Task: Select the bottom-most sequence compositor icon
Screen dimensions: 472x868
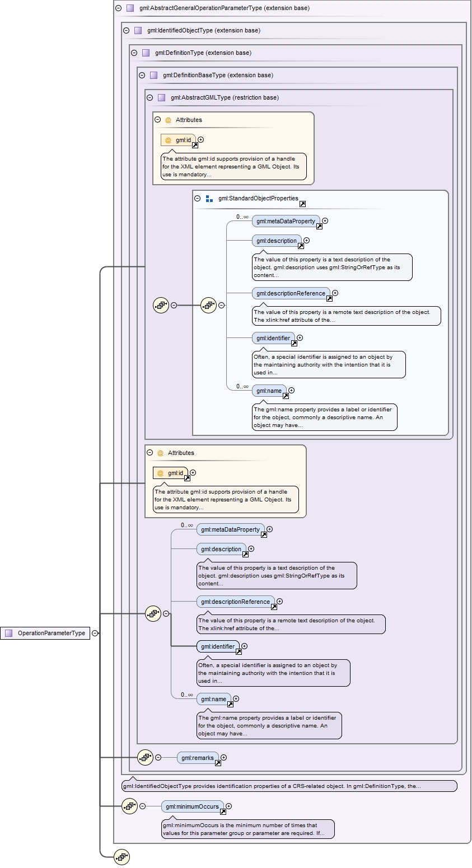Action: pos(121,857)
